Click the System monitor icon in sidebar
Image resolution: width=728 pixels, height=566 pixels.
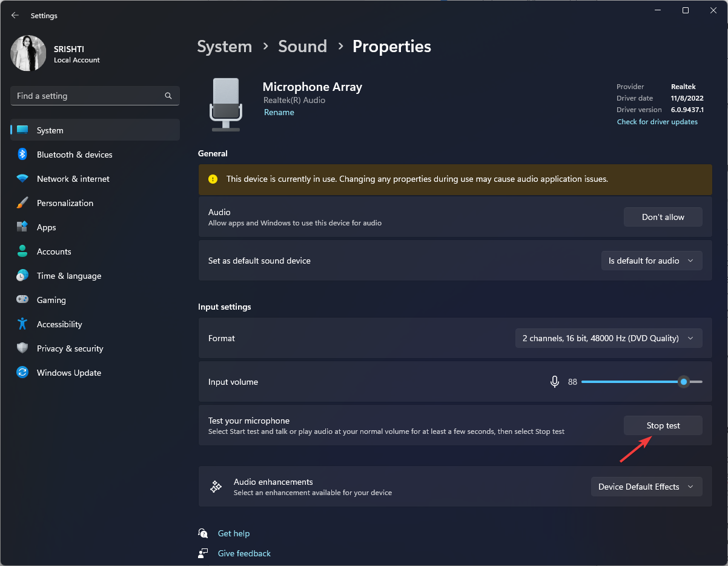click(22, 130)
